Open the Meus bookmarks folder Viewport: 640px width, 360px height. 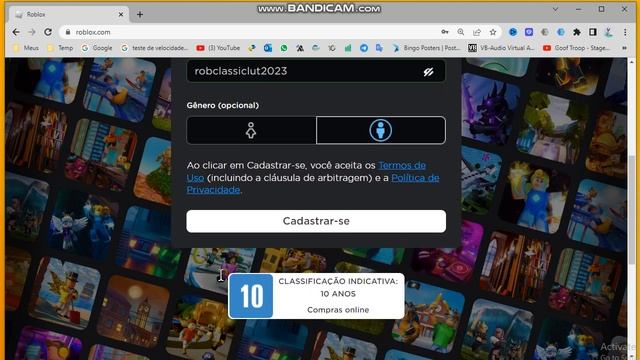[26, 48]
